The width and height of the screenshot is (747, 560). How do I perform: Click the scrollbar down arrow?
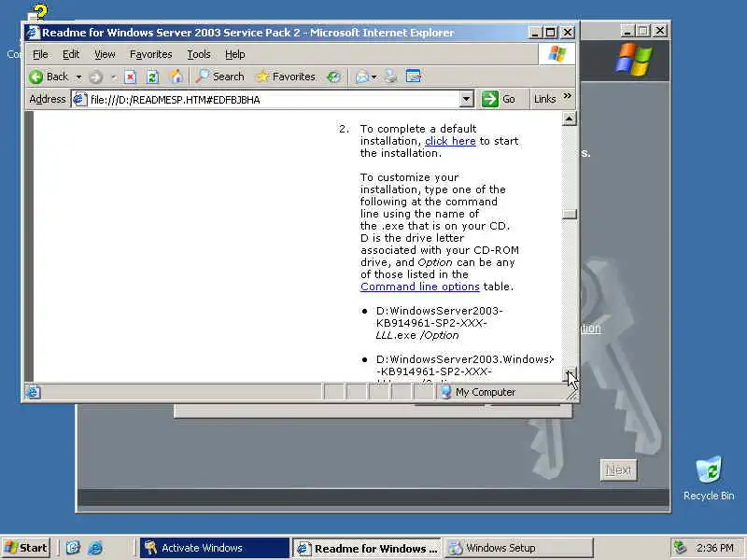pyautogui.click(x=570, y=374)
